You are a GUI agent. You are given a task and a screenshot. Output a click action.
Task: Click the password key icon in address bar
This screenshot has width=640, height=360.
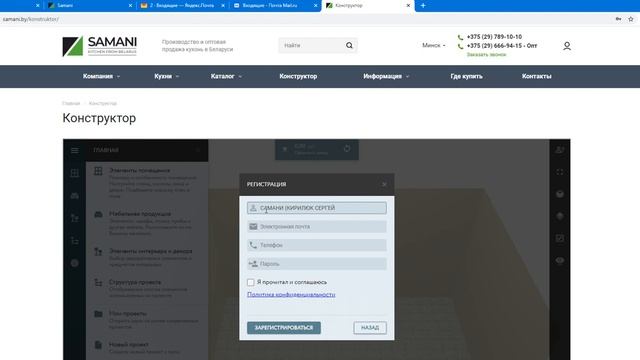click(x=618, y=19)
